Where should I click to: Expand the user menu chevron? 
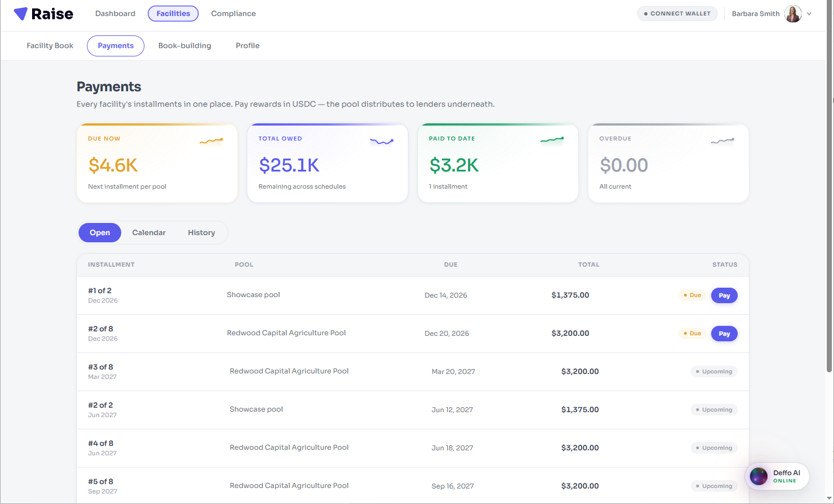point(809,14)
